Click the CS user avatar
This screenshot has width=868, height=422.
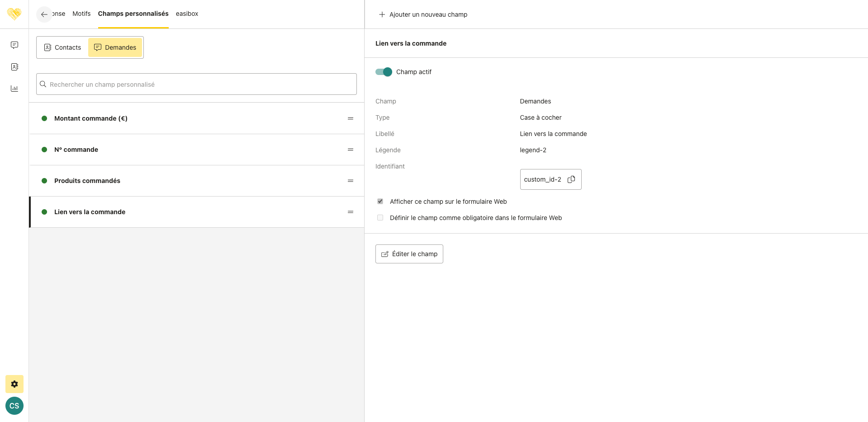14,406
